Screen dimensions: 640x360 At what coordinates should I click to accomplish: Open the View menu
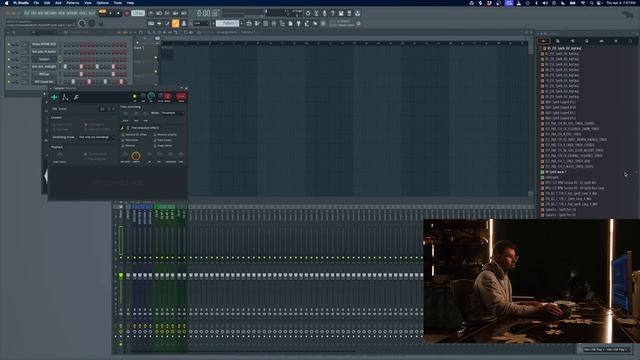tap(88, 3)
